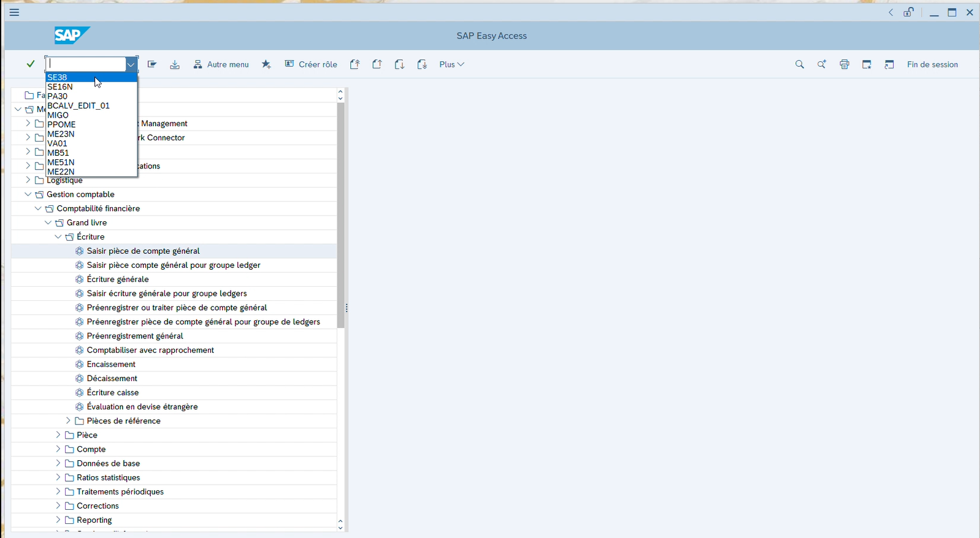Select ME22N from command history list

91,172
